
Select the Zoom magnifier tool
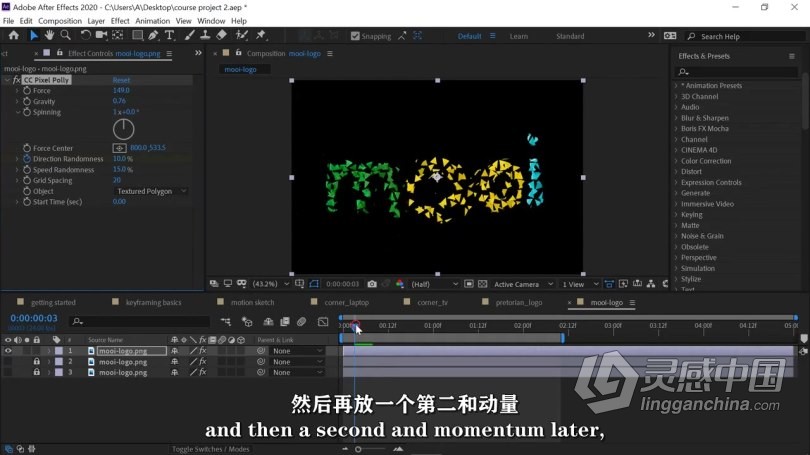pyautogui.click(x=66, y=35)
